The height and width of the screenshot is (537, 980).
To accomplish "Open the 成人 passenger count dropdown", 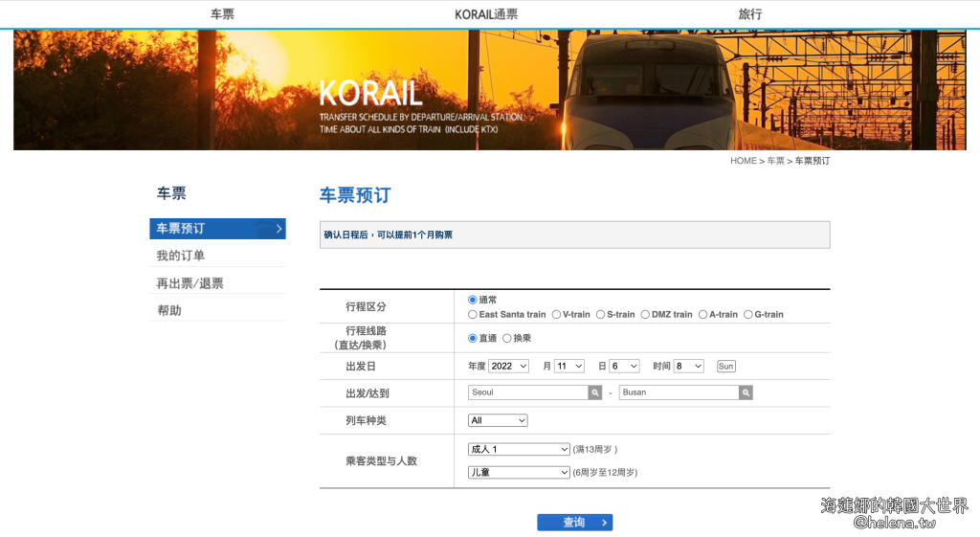I will click(519, 449).
